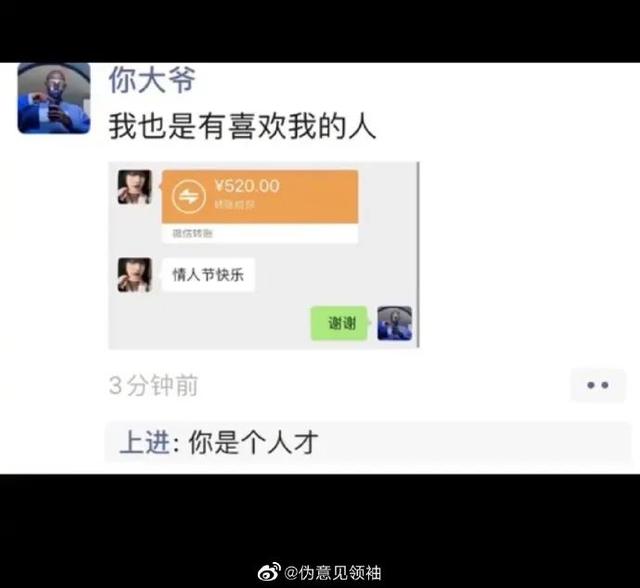Viewport: 640px width, 588px height.
Task: Click the 转账 status text under amount
Action: point(234,204)
